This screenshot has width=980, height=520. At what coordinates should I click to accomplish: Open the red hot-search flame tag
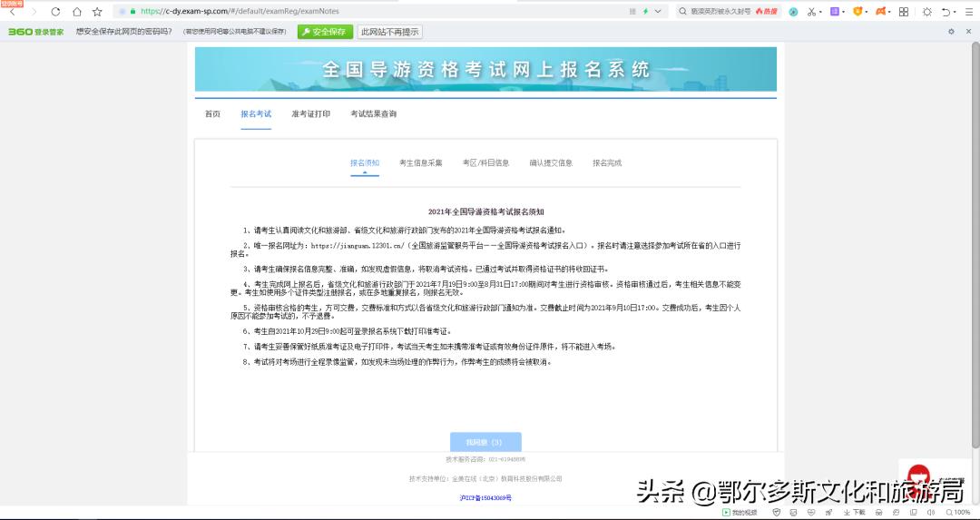(766, 11)
